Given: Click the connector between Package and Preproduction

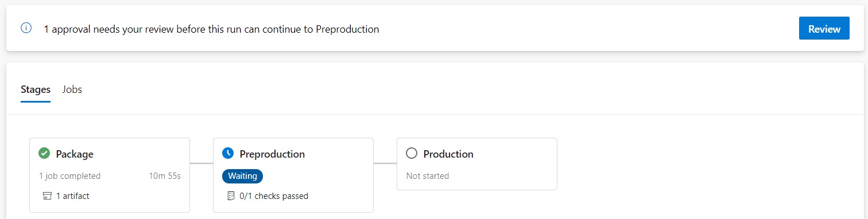Looking at the screenshot, I should coord(201,163).
